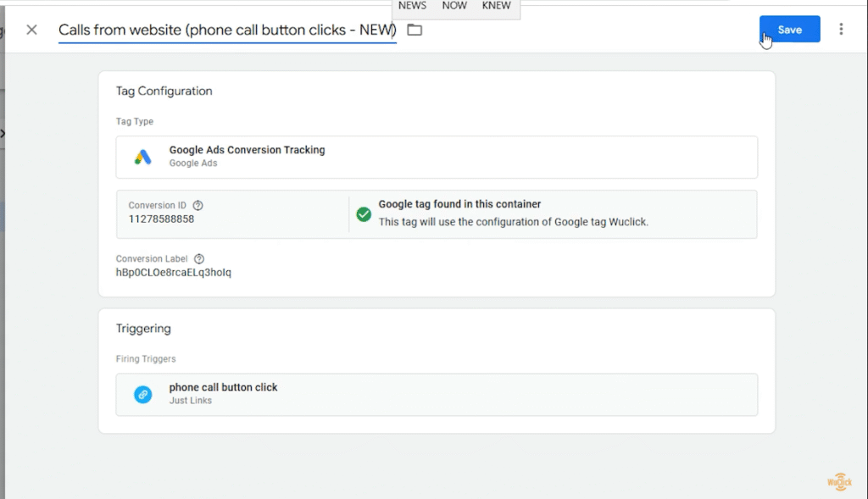
Task: Select conversion label hBp0CLOe8rcaELq3hoIq
Action: coord(173,272)
